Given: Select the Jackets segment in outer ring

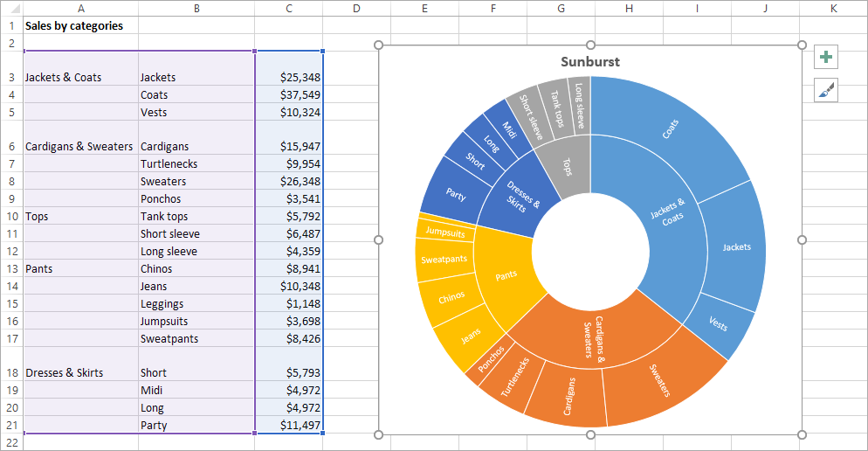Looking at the screenshot, I should click(x=736, y=247).
